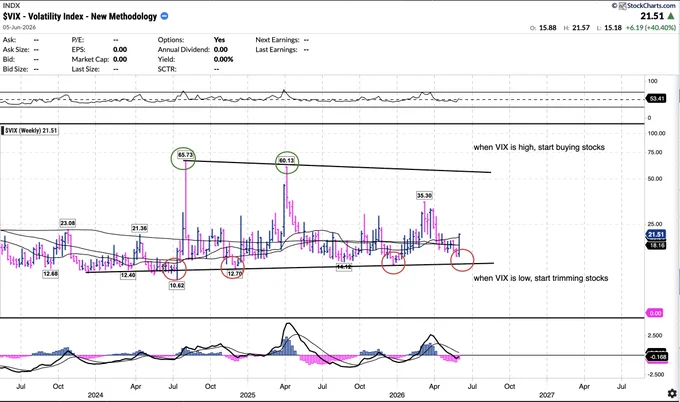Viewport: 680px width, 402px height.
Task: Click the 12.70 low price label
Action: (x=235, y=274)
